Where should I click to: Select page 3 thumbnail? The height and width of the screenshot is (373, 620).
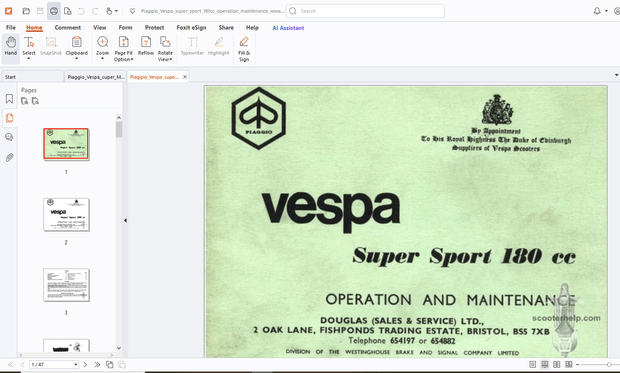[66, 285]
